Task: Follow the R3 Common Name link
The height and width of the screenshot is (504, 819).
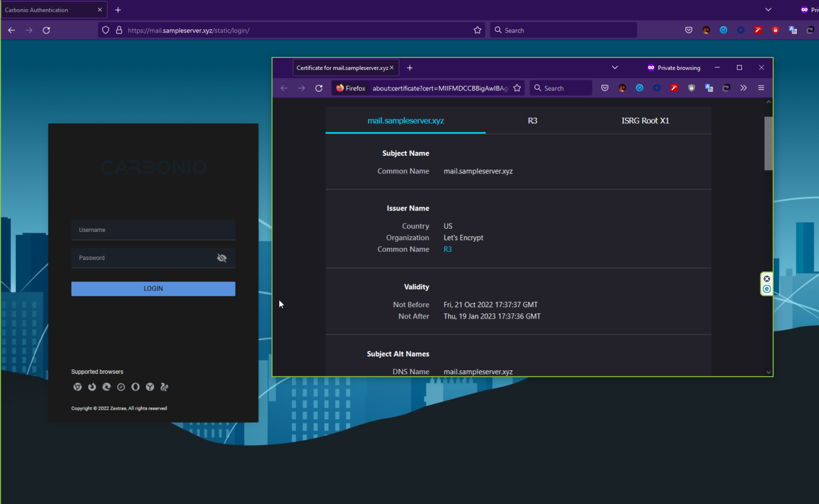Action: tap(448, 249)
